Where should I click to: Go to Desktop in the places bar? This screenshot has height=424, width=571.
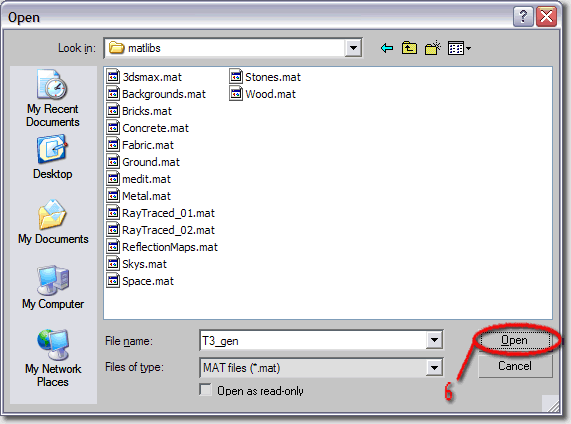(x=53, y=157)
